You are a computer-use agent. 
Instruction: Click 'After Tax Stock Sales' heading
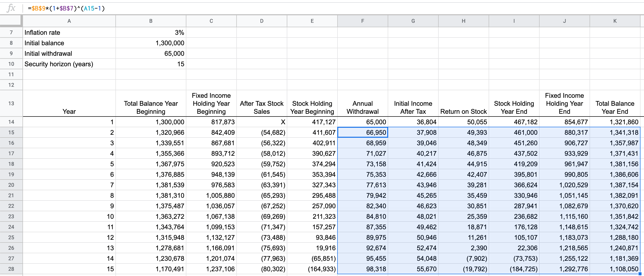(262, 103)
